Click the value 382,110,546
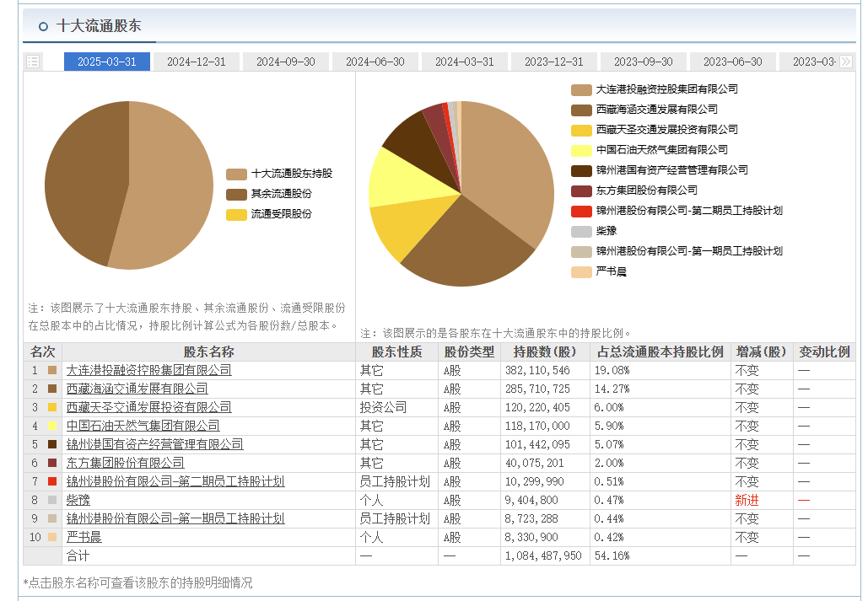Screen dimensions: 868x601 [x=537, y=370]
